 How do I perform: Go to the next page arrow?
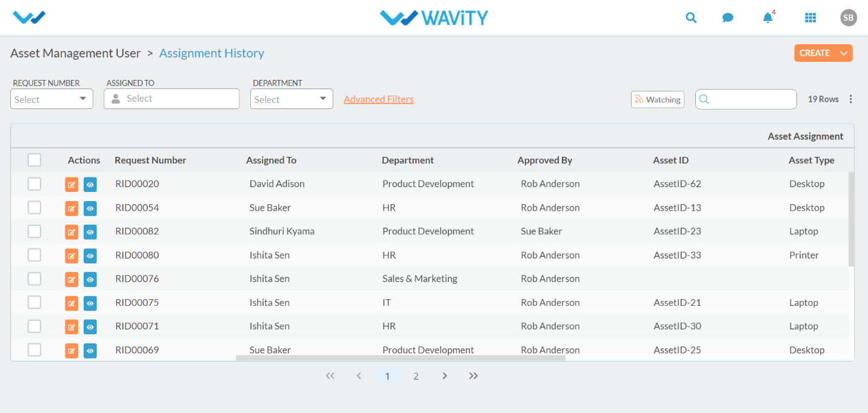pos(445,376)
